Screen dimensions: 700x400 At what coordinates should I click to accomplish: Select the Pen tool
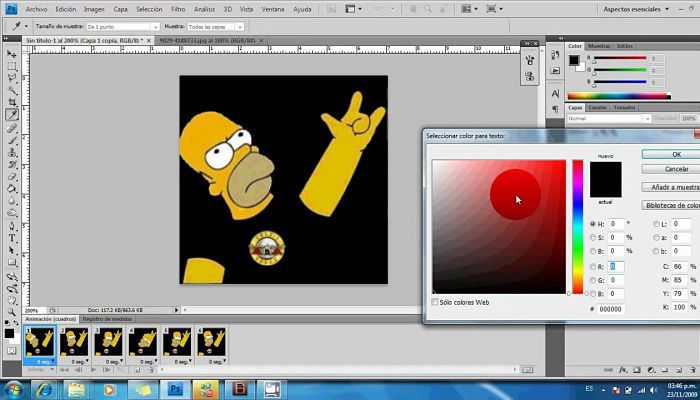12,226
